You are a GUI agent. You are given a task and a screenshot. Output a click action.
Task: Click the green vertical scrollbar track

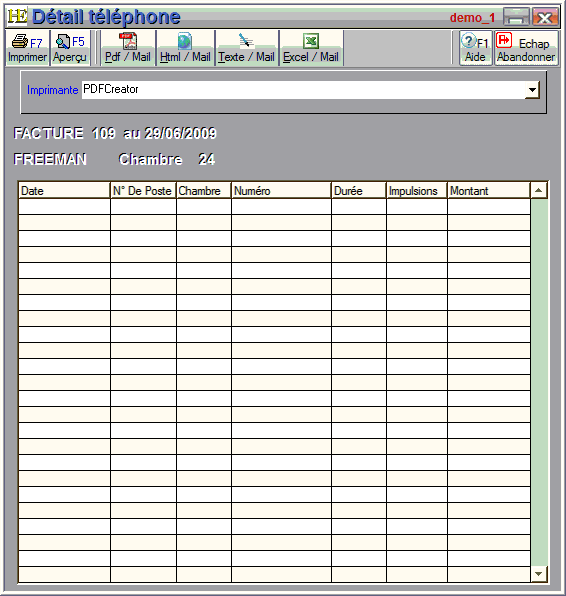coord(539,382)
